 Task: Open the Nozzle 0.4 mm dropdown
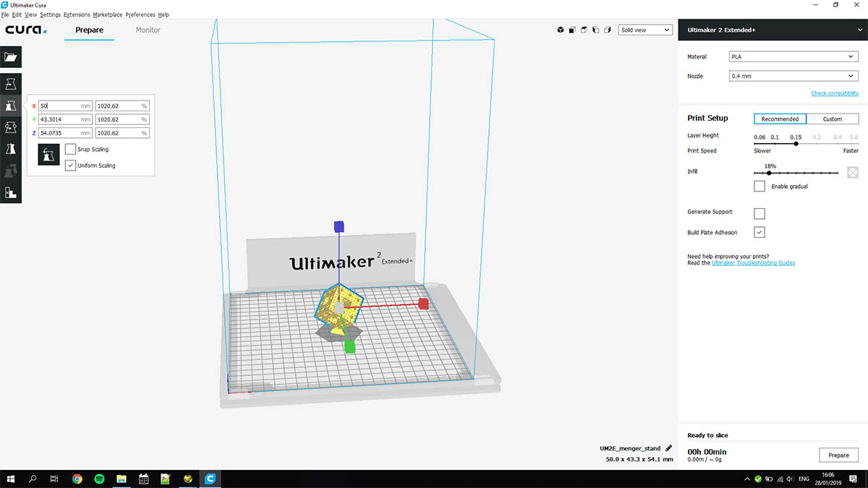coord(793,76)
